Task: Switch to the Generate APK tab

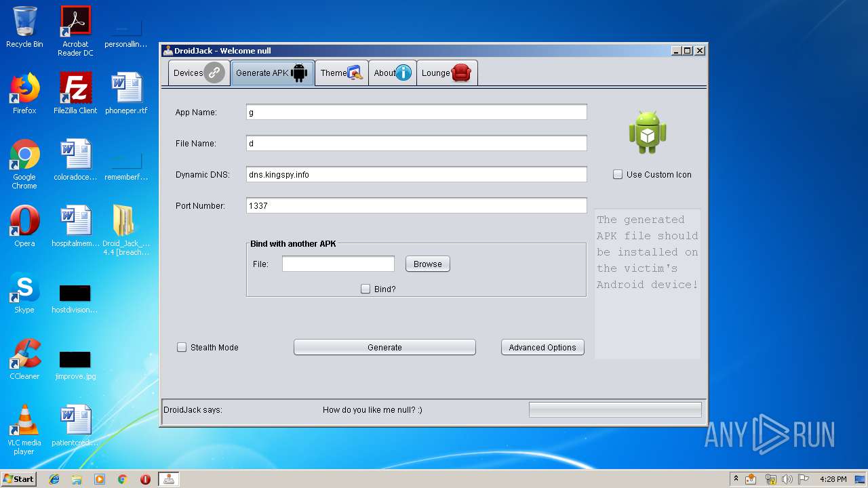Action: click(272, 73)
